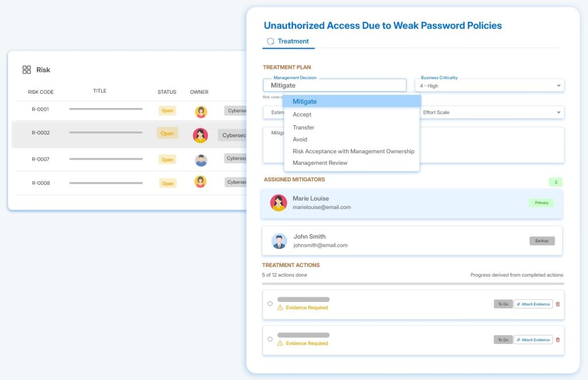Choose Transfer in the decision list
The image size is (588, 380).
[303, 127]
